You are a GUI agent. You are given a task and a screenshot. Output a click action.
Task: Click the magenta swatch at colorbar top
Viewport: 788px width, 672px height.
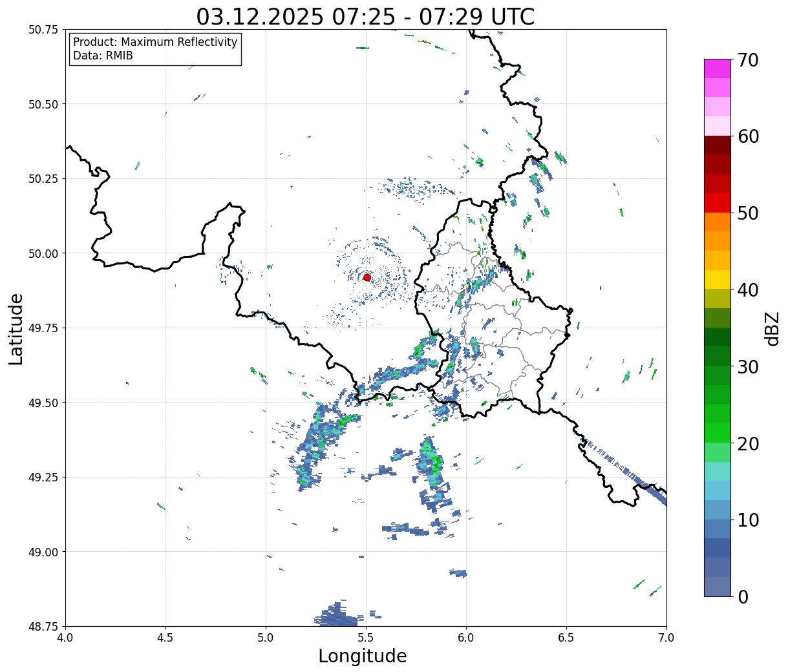coord(718,68)
